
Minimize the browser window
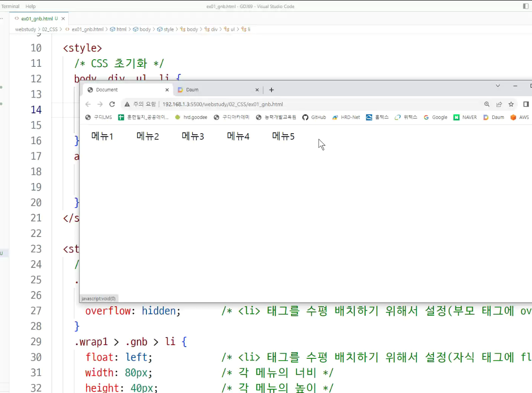point(515,86)
